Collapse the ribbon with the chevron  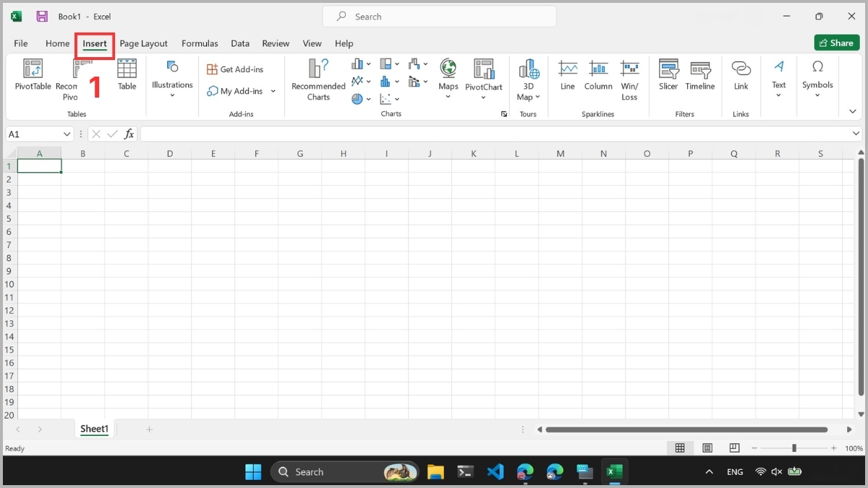(853, 112)
